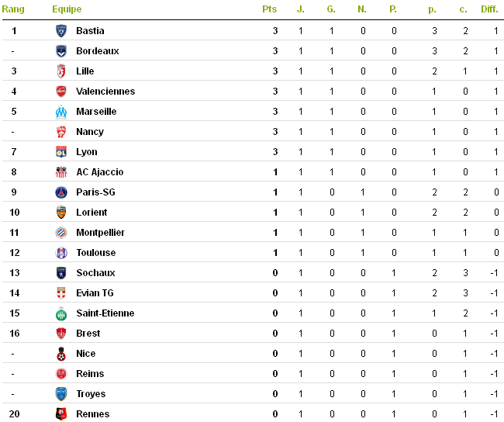Open the AC Ajaccio team link

click(x=99, y=172)
